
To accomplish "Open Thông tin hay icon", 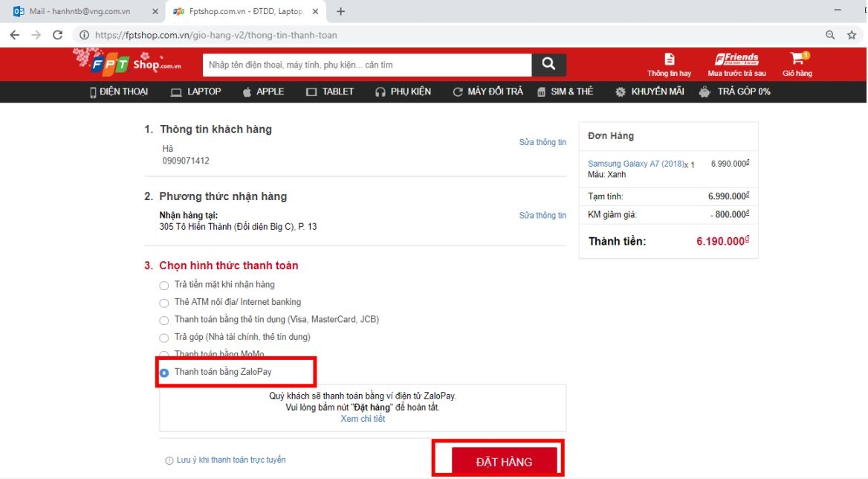I will pyautogui.click(x=670, y=65).
